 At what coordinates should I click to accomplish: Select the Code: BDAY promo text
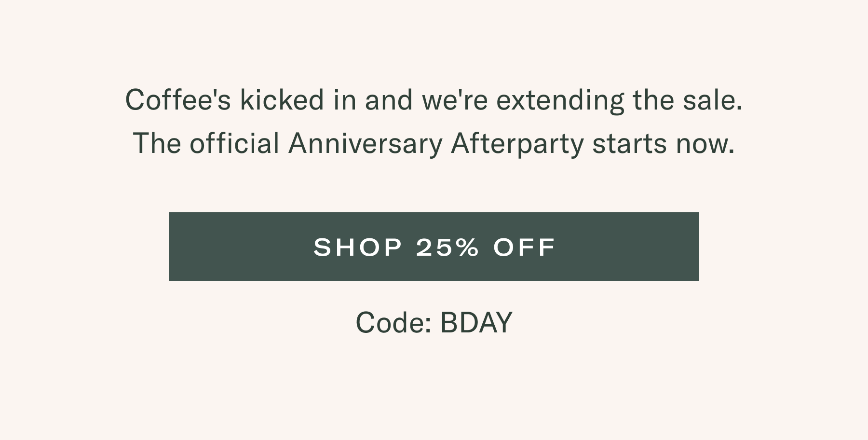point(434,322)
